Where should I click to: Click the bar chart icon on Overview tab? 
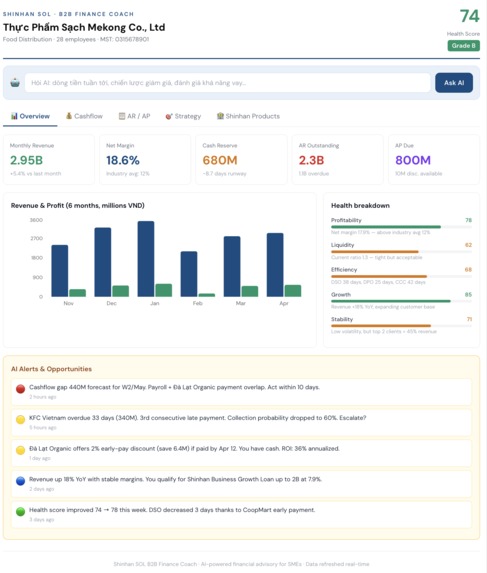coord(14,116)
